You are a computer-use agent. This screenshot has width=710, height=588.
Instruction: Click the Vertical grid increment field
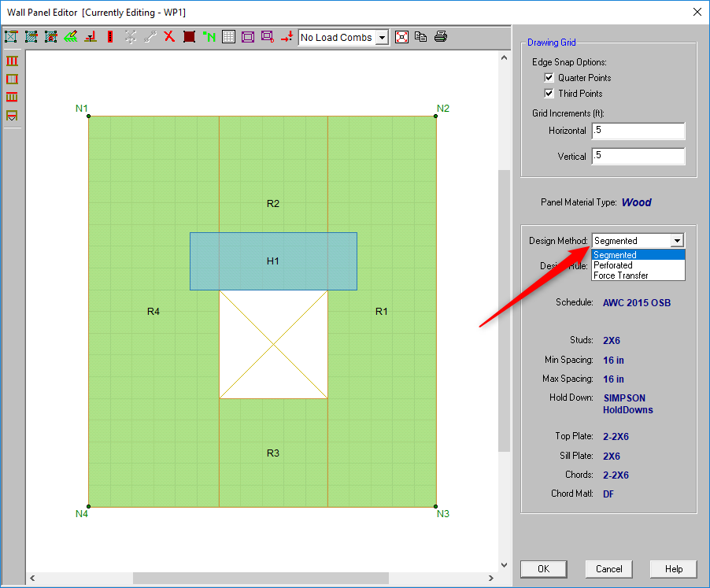(638, 156)
